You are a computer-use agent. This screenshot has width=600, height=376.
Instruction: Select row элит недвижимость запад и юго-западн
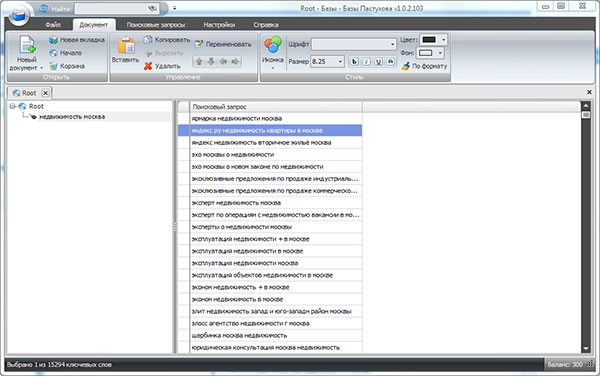coord(276,311)
